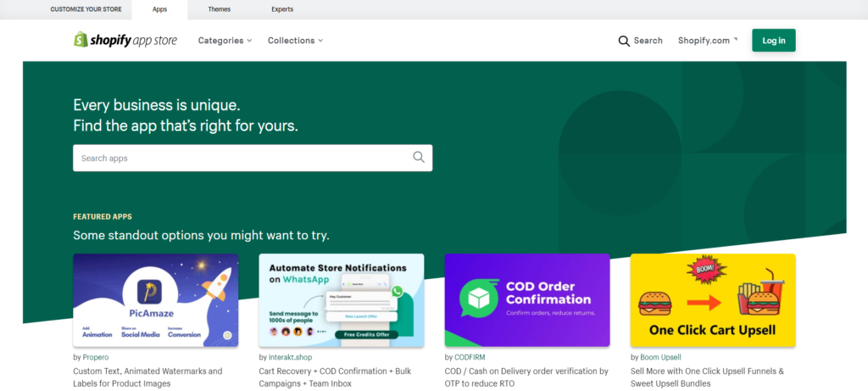Viewport: 868px width, 391px height.
Task: Click the Boom Upsell developer link
Action: coord(660,357)
